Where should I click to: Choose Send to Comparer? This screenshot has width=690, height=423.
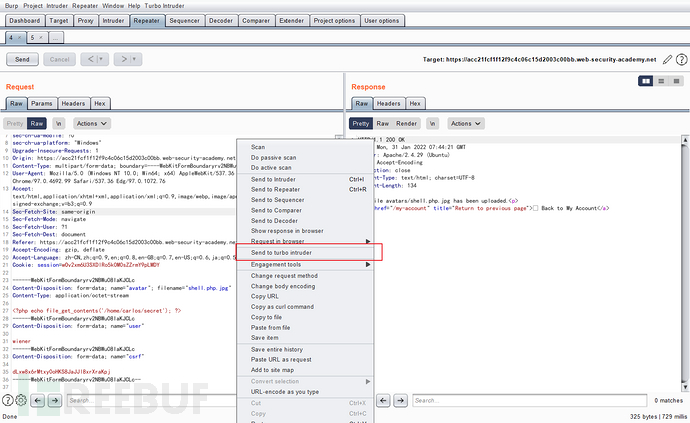coord(305,210)
